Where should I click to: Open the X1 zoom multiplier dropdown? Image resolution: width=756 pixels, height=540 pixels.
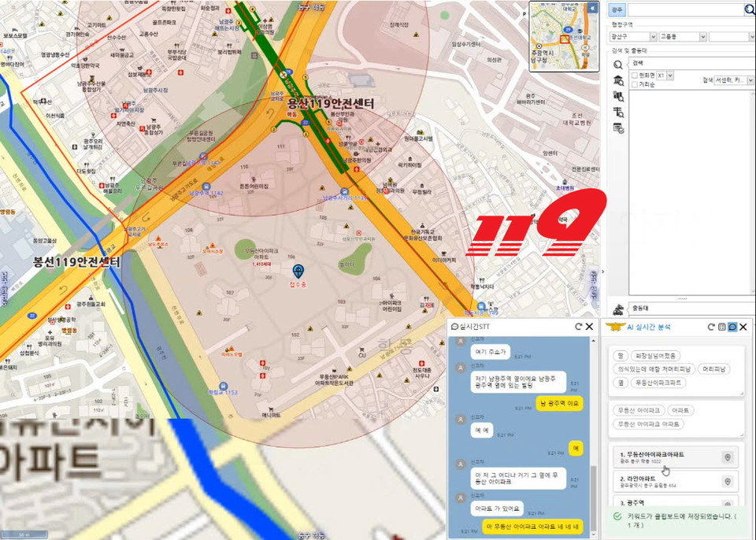[670, 75]
